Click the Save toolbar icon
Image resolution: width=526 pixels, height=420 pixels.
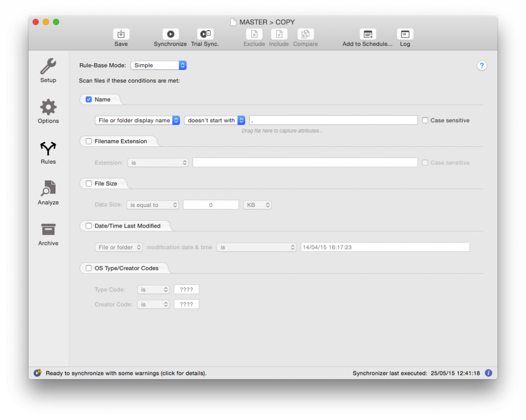(x=121, y=35)
